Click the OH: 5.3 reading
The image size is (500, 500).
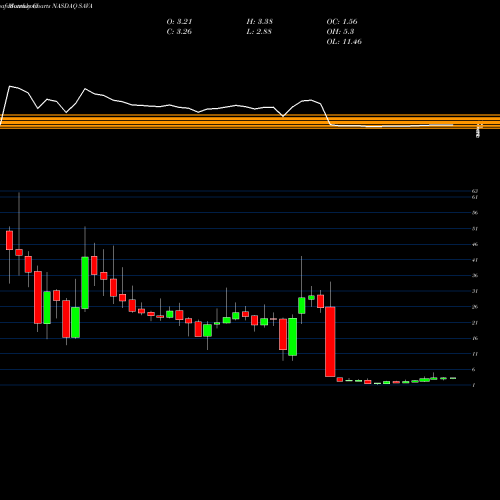click(340, 32)
